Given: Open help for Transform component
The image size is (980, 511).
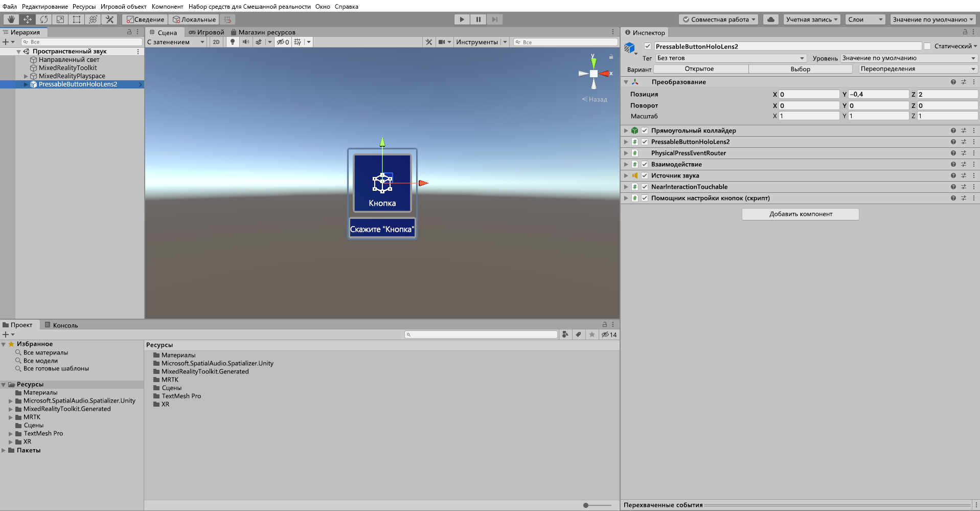Looking at the screenshot, I should pyautogui.click(x=953, y=82).
